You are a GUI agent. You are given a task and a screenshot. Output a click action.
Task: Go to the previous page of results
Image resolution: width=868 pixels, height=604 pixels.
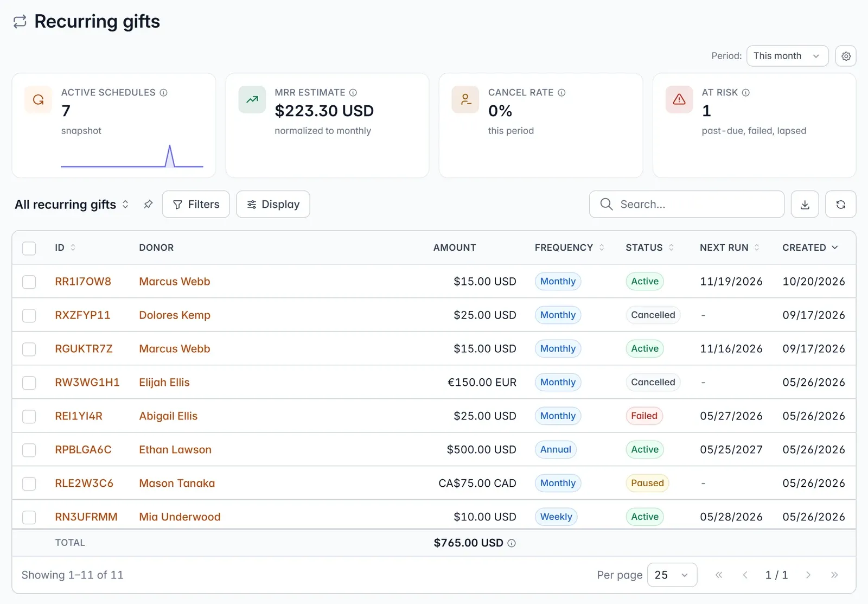(x=745, y=575)
